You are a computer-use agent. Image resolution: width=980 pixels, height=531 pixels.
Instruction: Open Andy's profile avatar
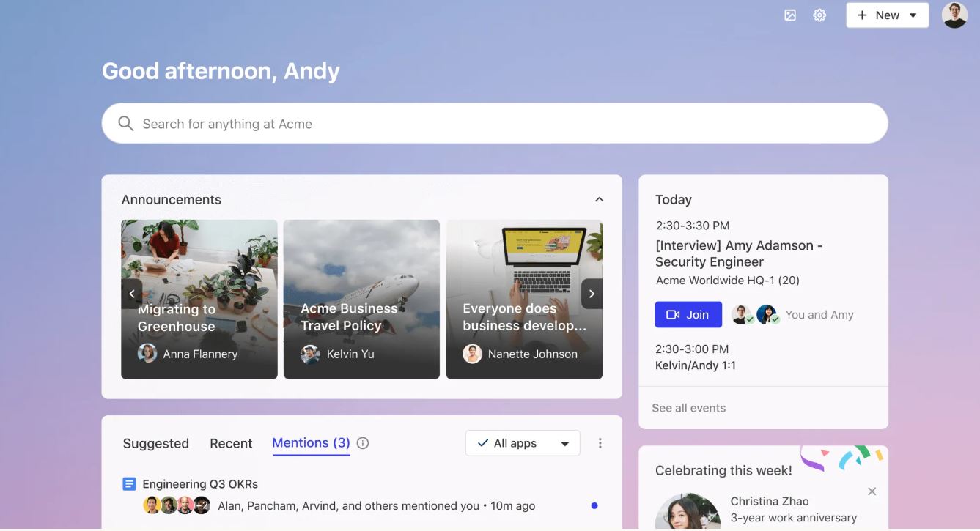pyautogui.click(x=954, y=15)
